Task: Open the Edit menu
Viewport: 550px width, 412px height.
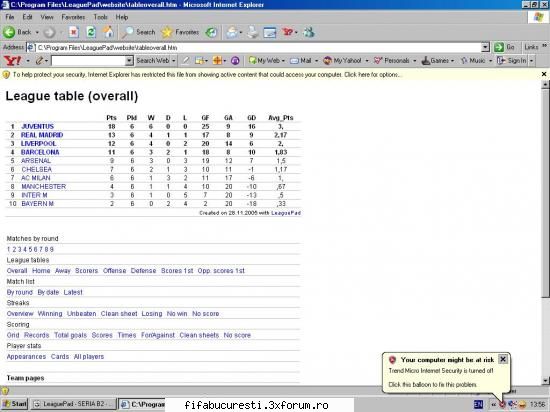Action: click(27, 17)
